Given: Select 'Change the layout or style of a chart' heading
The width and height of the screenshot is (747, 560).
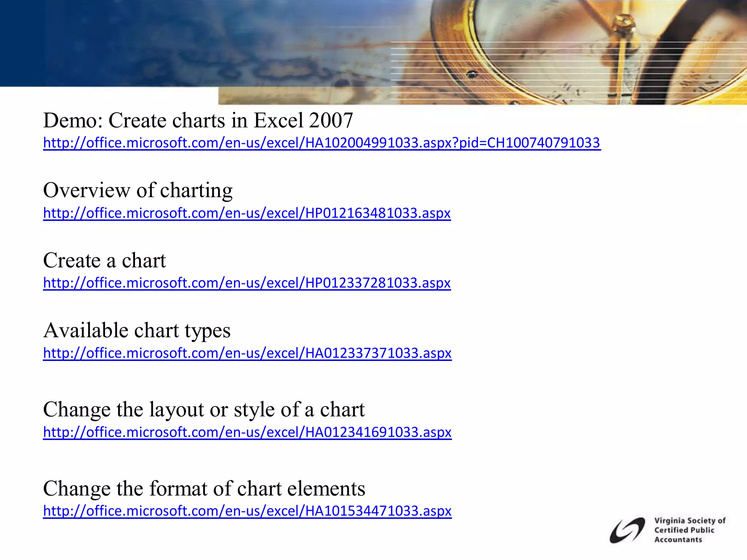Looking at the screenshot, I should click(x=204, y=409).
